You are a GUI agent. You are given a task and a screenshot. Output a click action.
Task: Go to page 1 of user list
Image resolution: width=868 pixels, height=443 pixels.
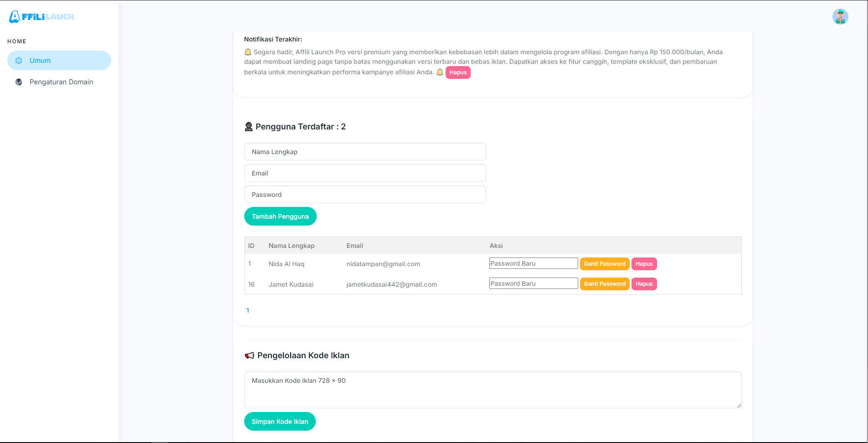pyautogui.click(x=248, y=310)
